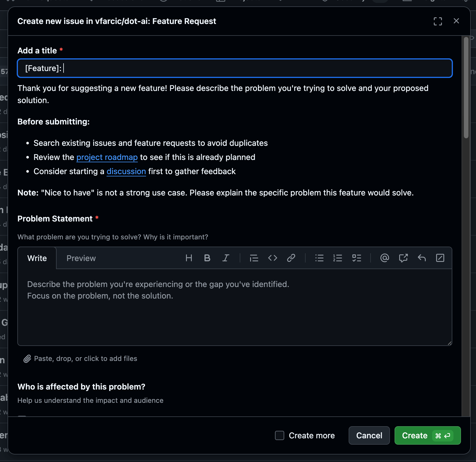Insert a numbered list
The width and height of the screenshot is (476, 462).
click(x=338, y=258)
